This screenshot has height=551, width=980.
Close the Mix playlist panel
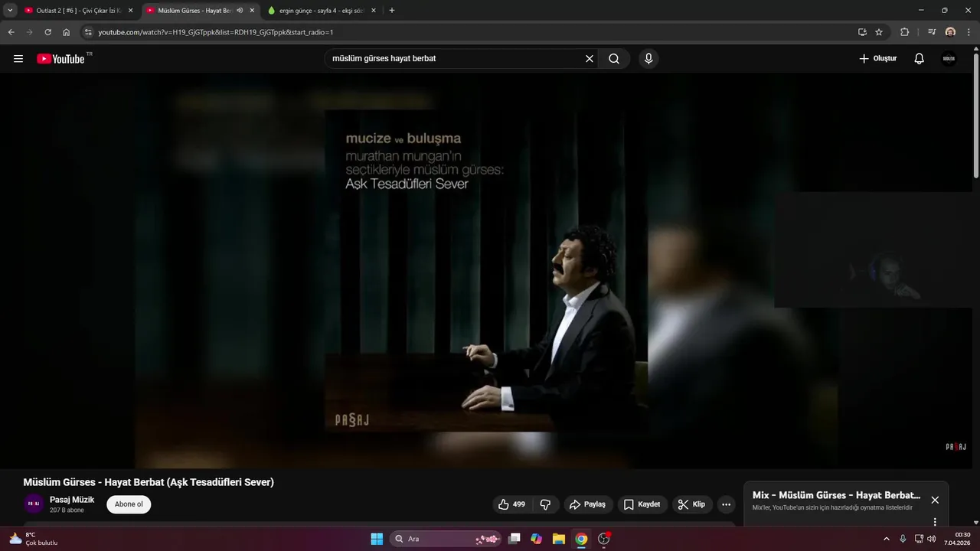pyautogui.click(x=935, y=500)
